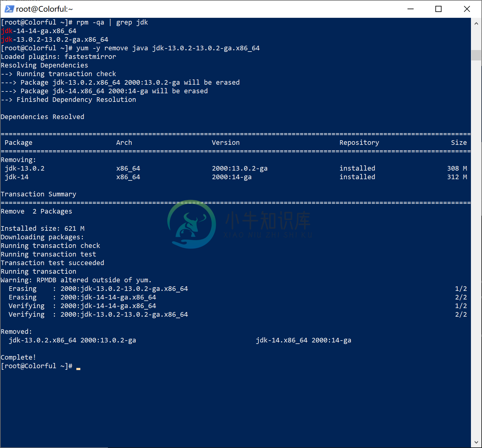Click the 'Package' column header
Viewport: 482px width, 448px height.
coord(18,143)
